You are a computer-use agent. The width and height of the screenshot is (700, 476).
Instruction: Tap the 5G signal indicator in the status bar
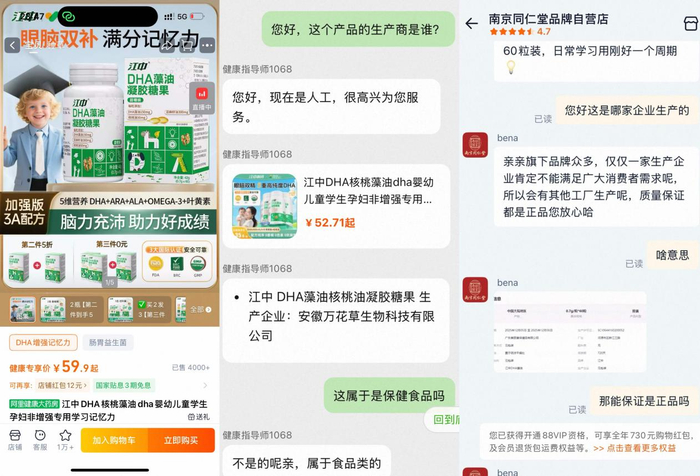click(x=182, y=17)
